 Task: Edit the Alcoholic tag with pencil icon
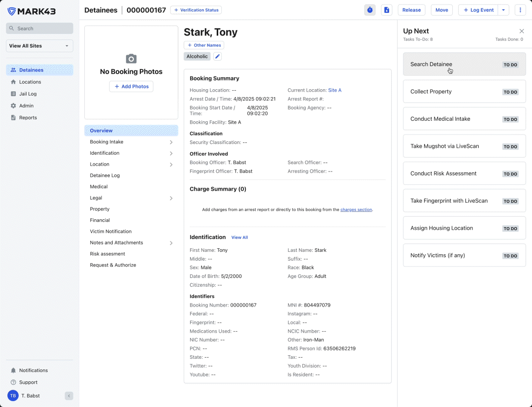pyautogui.click(x=217, y=57)
